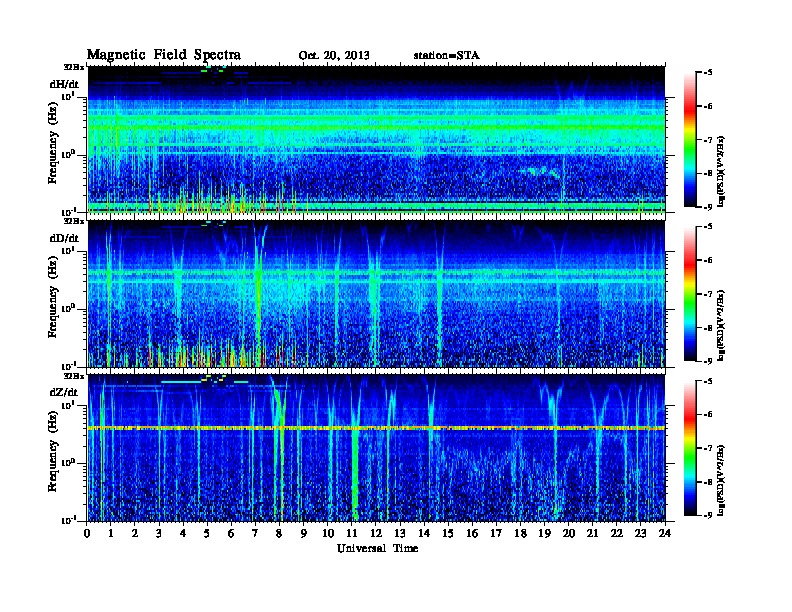Click the "Magnetic Field Spectra" title
This screenshot has height=612, width=792.
click(164, 55)
